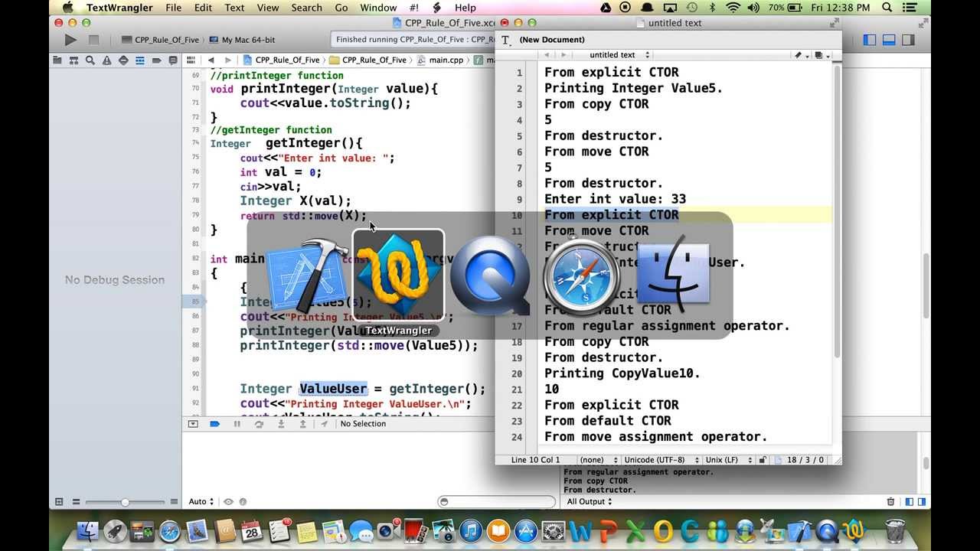Show only the console pane in Xcode
The height and width of the screenshot is (551, 980).
(x=921, y=502)
